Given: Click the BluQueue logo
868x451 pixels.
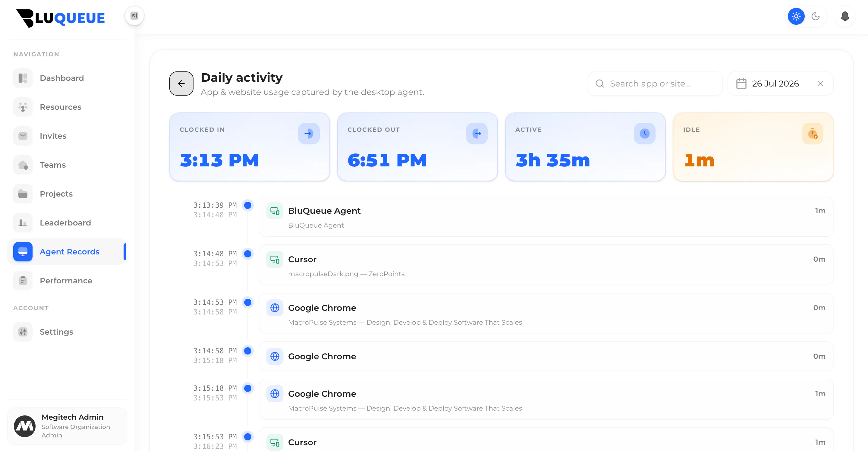Looking at the screenshot, I should [61, 18].
